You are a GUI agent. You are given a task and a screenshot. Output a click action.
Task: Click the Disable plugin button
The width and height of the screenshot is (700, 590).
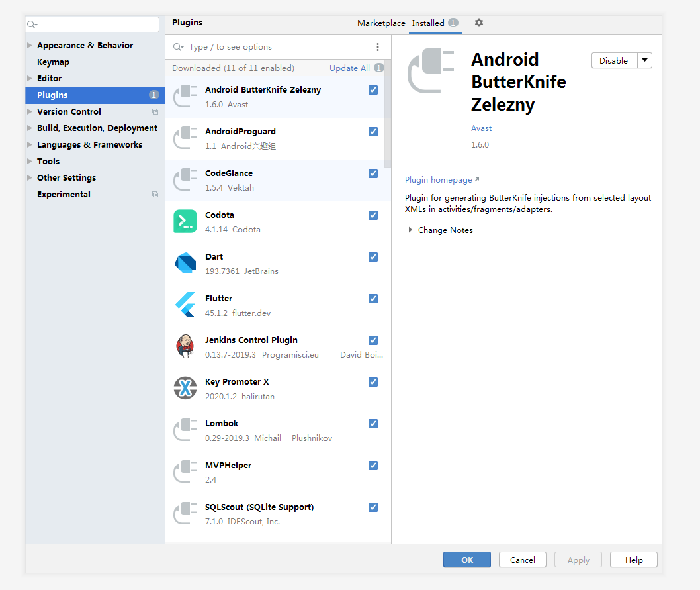(614, 60)
